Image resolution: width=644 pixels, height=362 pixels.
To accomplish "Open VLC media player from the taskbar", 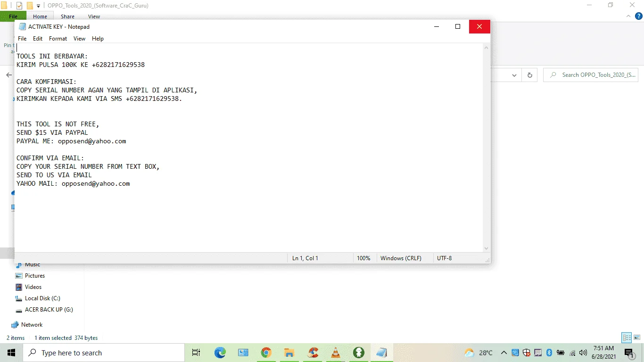I will pos(336,353).
